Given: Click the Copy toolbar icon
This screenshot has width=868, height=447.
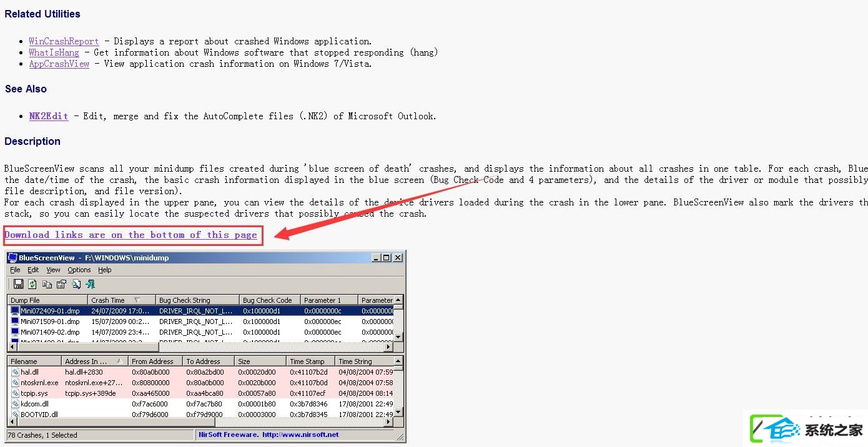Looking at the screenshot, I should (x=47, y=284).
